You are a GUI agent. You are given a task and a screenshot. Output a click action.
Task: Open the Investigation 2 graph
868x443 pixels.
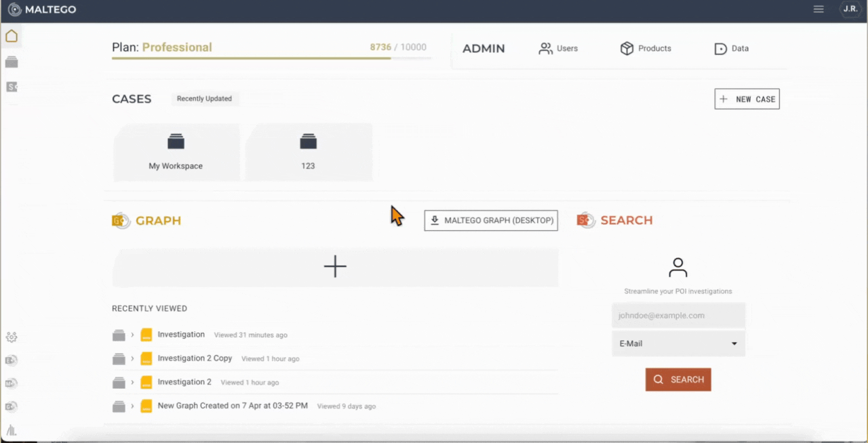[x=184, y=382]
